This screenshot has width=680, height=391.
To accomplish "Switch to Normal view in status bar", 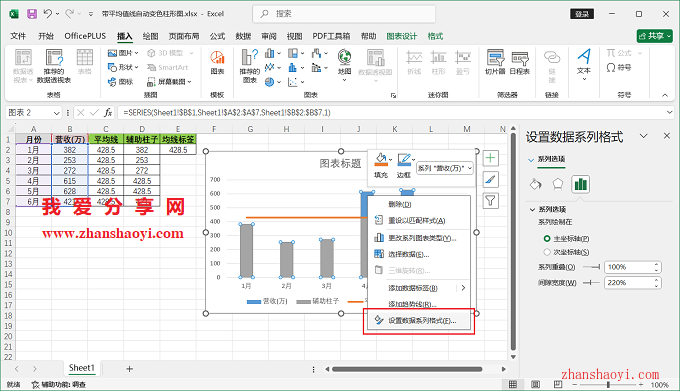I will click(513, 384).
